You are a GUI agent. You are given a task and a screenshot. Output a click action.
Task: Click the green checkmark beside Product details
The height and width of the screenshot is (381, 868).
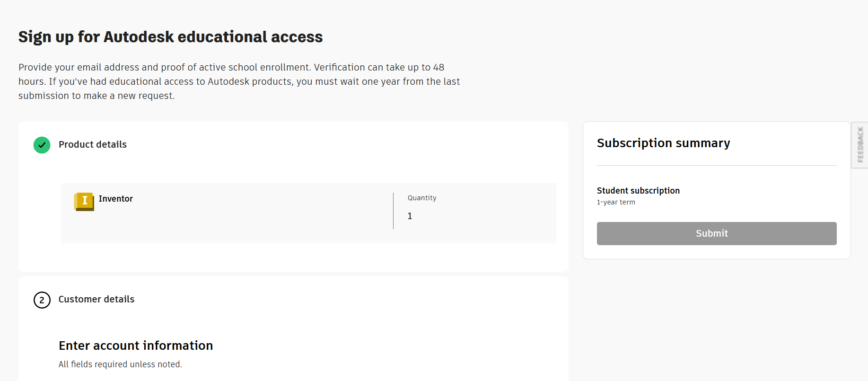42,145
